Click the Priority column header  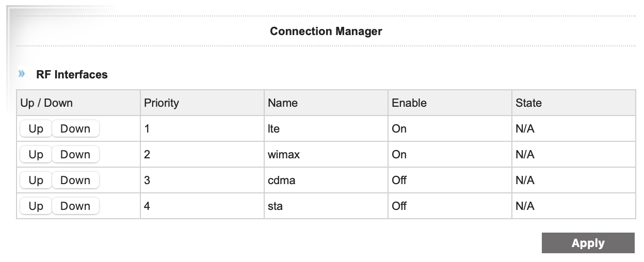click(x=161, y=103)
